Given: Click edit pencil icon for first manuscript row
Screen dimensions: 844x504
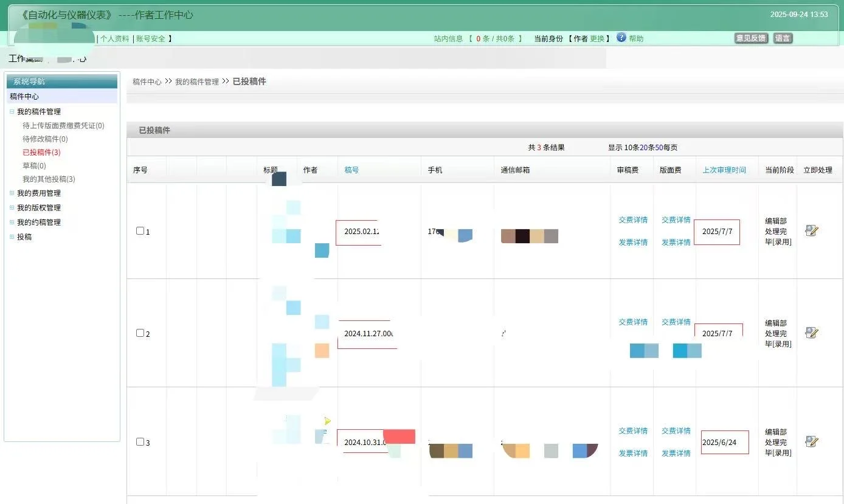Looking at the screenshot, I should [811, 230].
